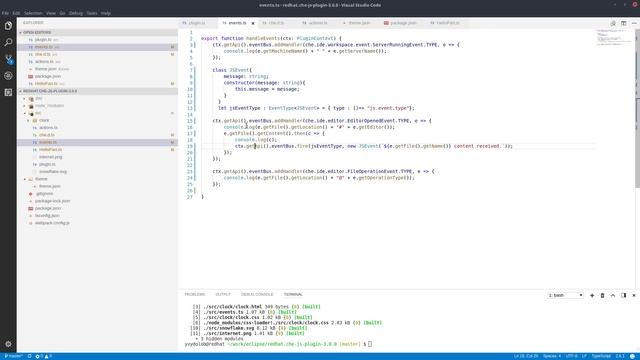
Task: Click the errors and warnings status indicator
Action: click(x=44, y=356)
